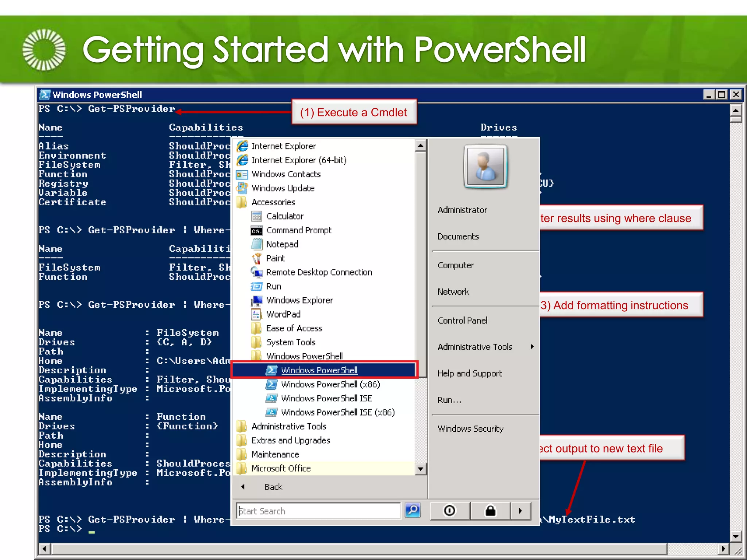The height and width of the screenshot is (560, 747).
Task: Close the Windows PowerShell window
Action: [x=736, y=95]
